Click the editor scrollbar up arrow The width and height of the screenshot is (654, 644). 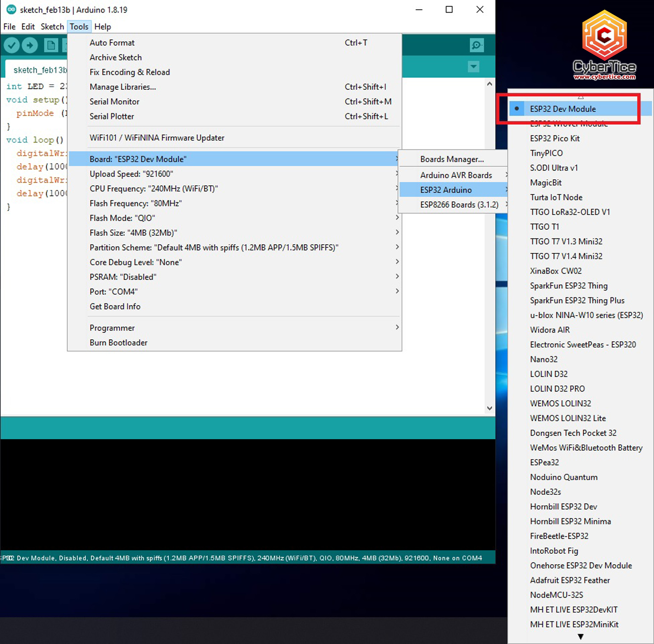coord(489,84)
